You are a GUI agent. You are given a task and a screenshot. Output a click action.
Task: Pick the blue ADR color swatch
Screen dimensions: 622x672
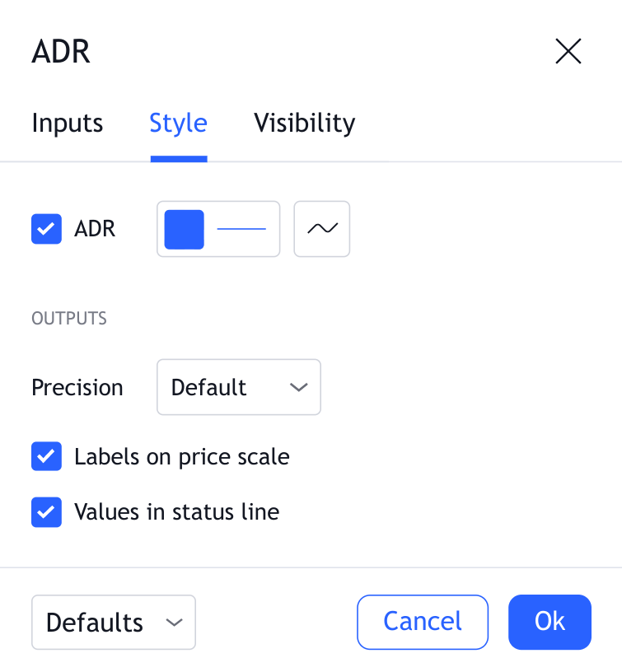185,229
